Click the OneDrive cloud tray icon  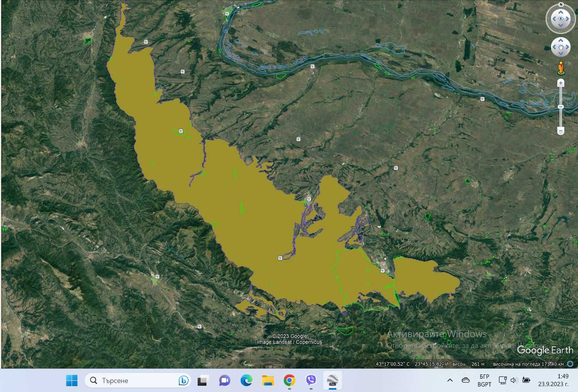pyautogui.click(x=466, y=380)
